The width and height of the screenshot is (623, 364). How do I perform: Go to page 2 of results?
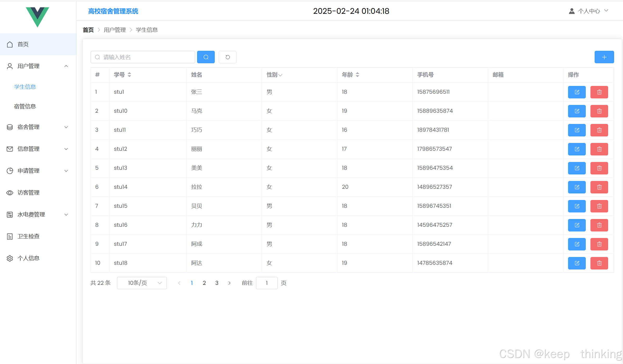point(204,283)
